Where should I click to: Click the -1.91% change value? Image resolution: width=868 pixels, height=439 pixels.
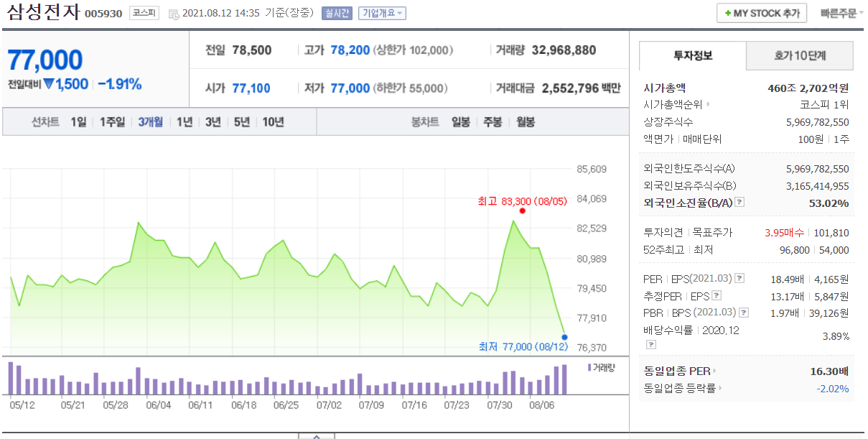(119, 84)
